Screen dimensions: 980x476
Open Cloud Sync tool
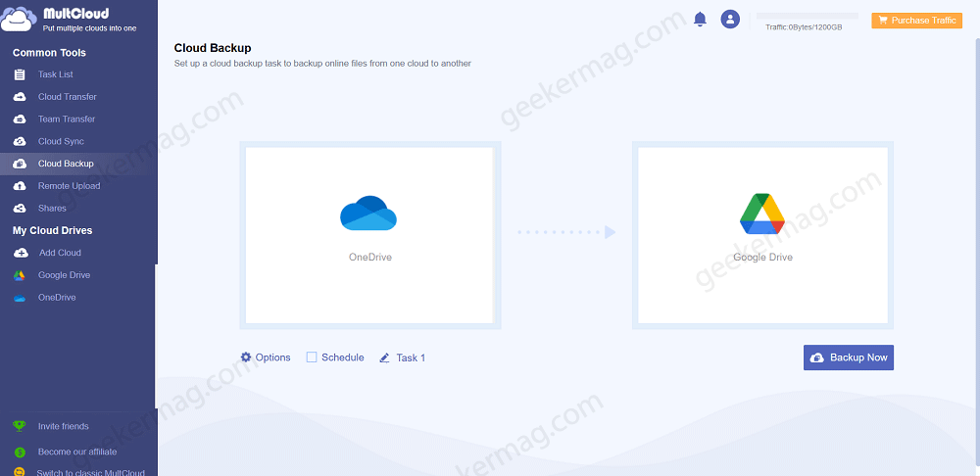tap(61, 141)
